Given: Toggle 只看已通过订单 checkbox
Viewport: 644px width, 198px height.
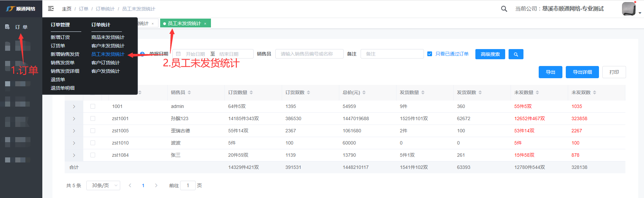Looking at the screenshot, I should click(430, 54).
